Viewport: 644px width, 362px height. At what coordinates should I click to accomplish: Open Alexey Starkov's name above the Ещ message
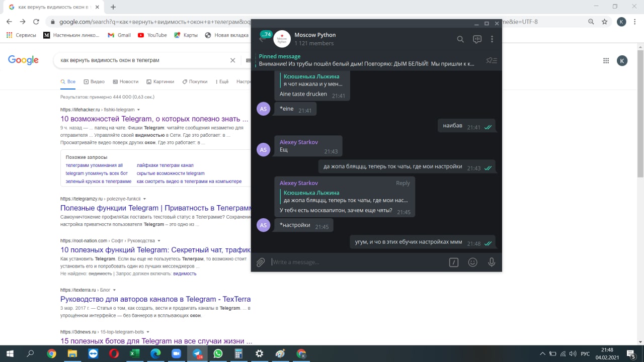point(299,142)
